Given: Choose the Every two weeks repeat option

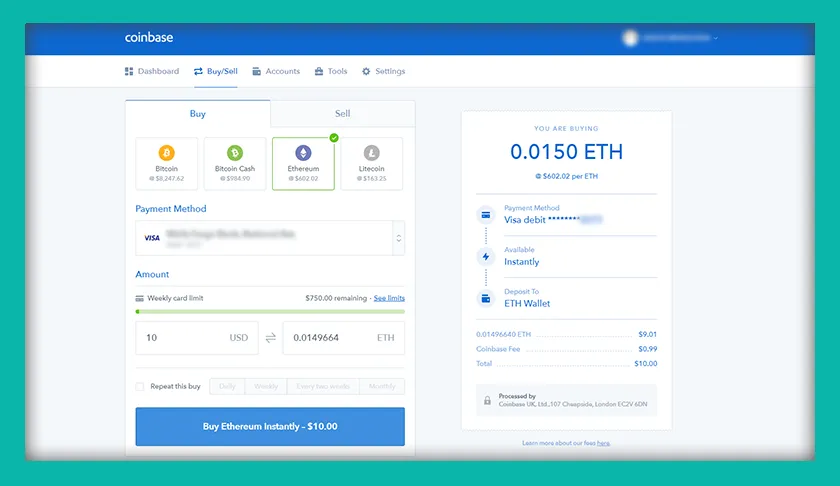Looking at the screenshot, I should pyautogui.click(x=323, y=386).
